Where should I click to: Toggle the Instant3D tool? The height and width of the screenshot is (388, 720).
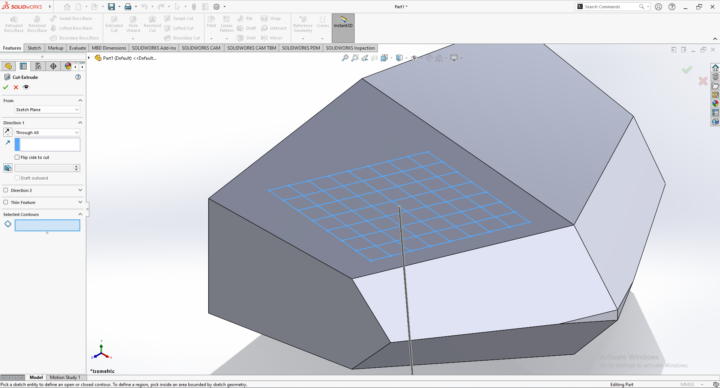coord(343,28)
